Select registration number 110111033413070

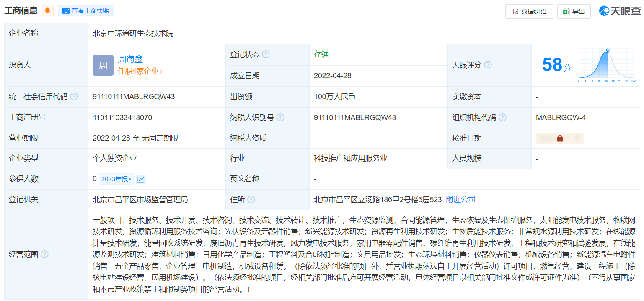122,118
